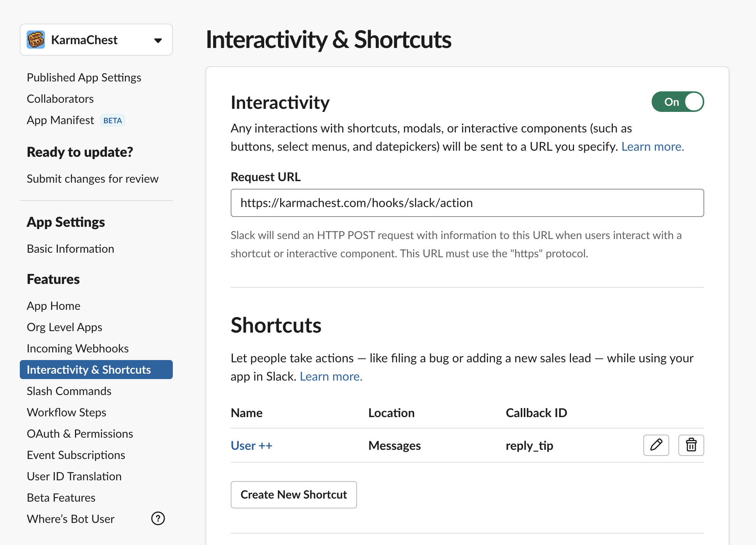
Task: Turn off the Interactivity toggle
Action: (678, 102)
